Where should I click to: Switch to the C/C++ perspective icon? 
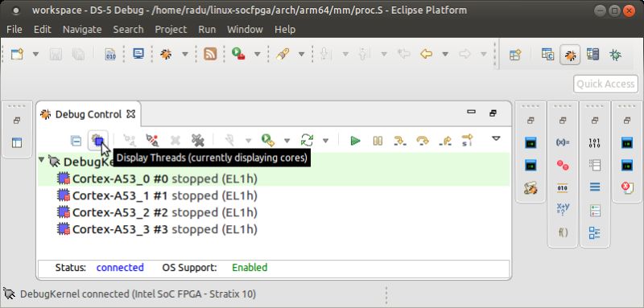(x=547, y=55)
